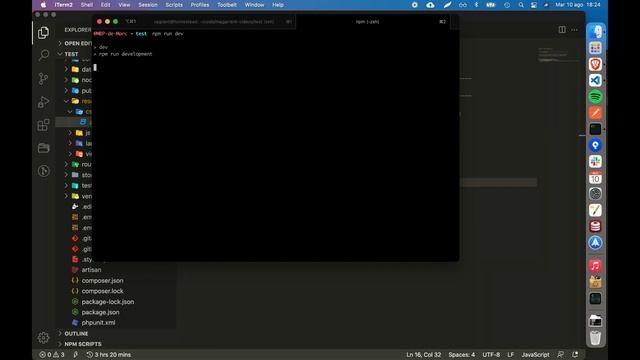The image size is (640, 360).
Task: Open Finder from the Dock
Action: [595, 32]
